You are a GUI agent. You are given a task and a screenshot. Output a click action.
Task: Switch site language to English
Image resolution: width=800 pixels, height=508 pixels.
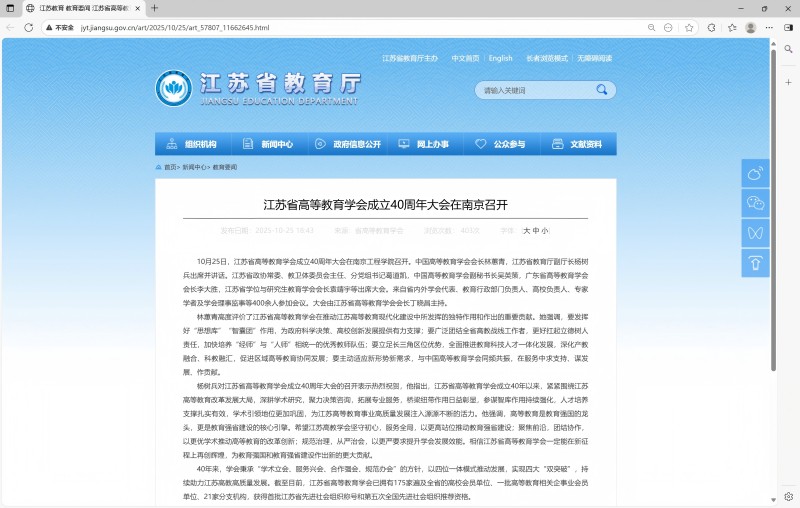[x=500, y=58]
